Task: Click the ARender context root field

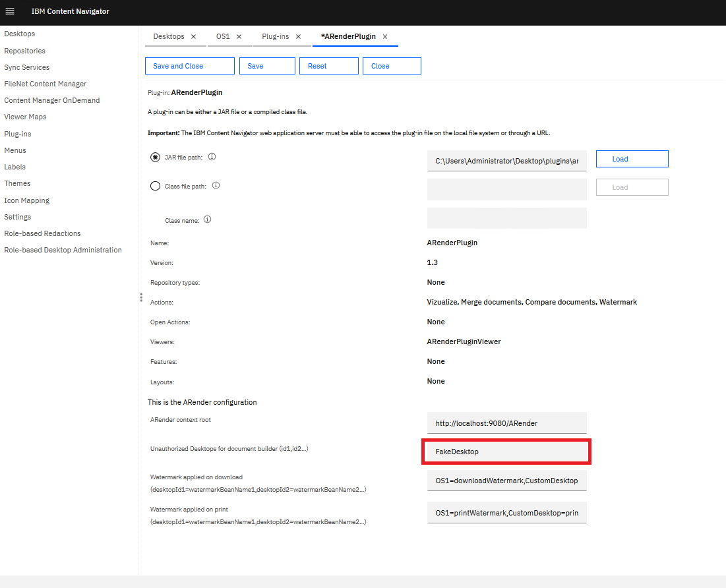Action: [x=506, y=423]
